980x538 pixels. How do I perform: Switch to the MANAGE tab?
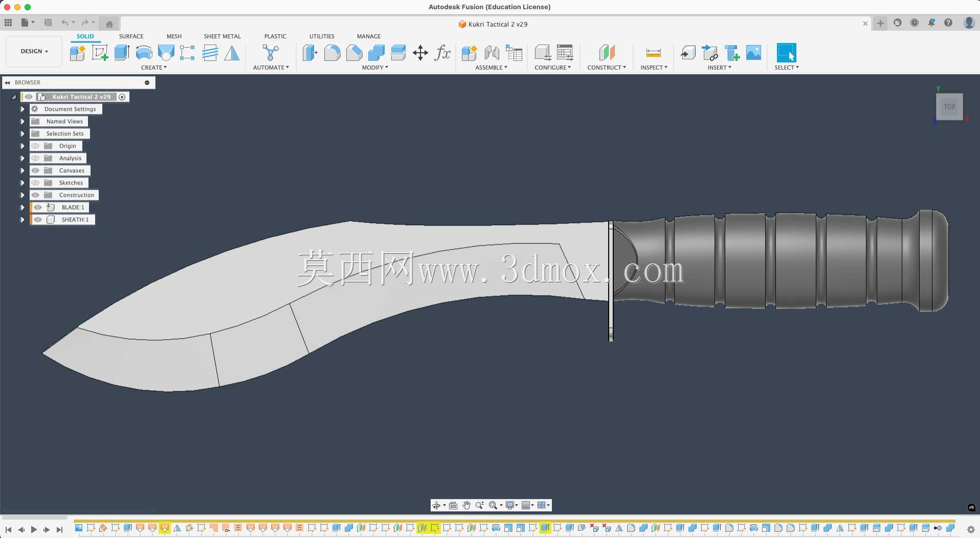369,36
